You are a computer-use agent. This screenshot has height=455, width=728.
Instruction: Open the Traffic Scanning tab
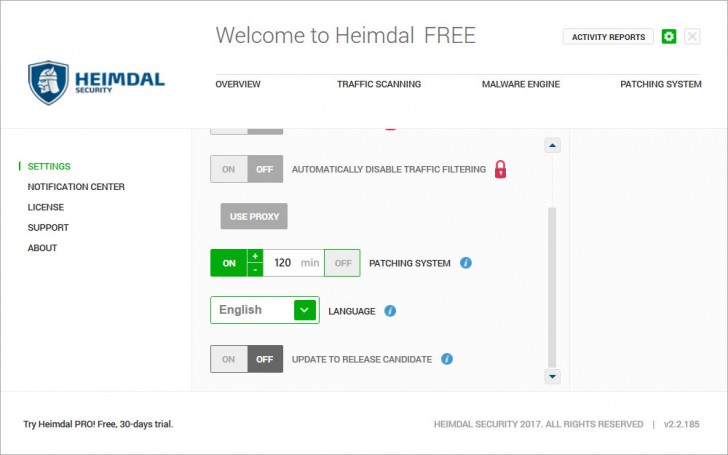(x=379, y=84)
